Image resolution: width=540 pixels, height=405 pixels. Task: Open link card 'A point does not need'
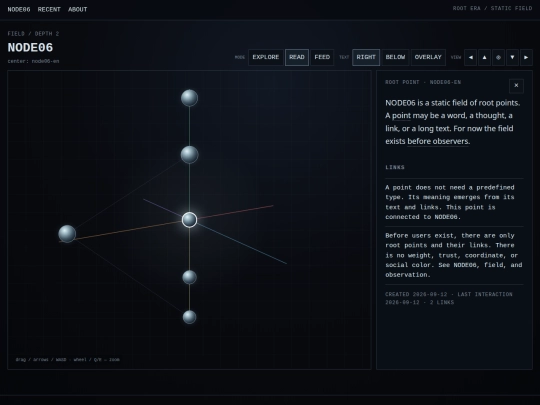click(454, 202)
